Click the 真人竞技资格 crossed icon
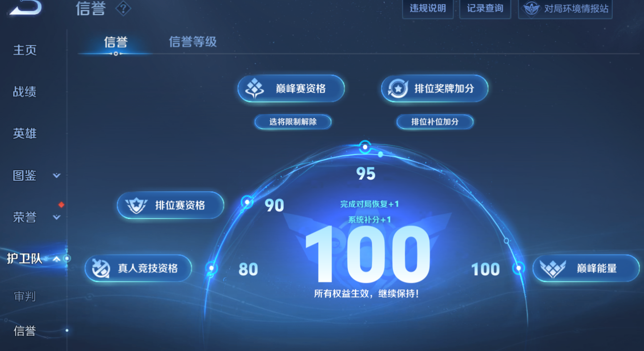 [x=101, y=268]
